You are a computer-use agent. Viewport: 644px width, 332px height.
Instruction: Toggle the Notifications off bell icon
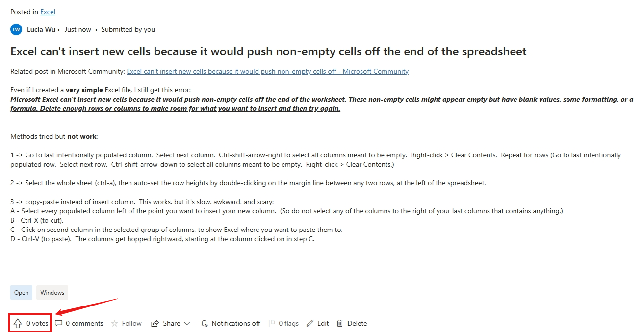[x=205, y=323]
